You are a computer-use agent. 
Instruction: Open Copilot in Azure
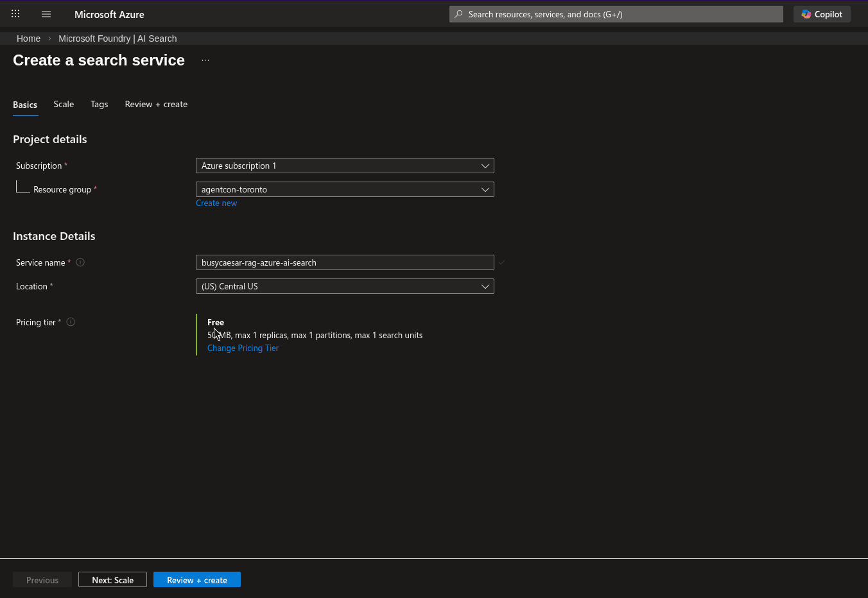tap(822, 13)
